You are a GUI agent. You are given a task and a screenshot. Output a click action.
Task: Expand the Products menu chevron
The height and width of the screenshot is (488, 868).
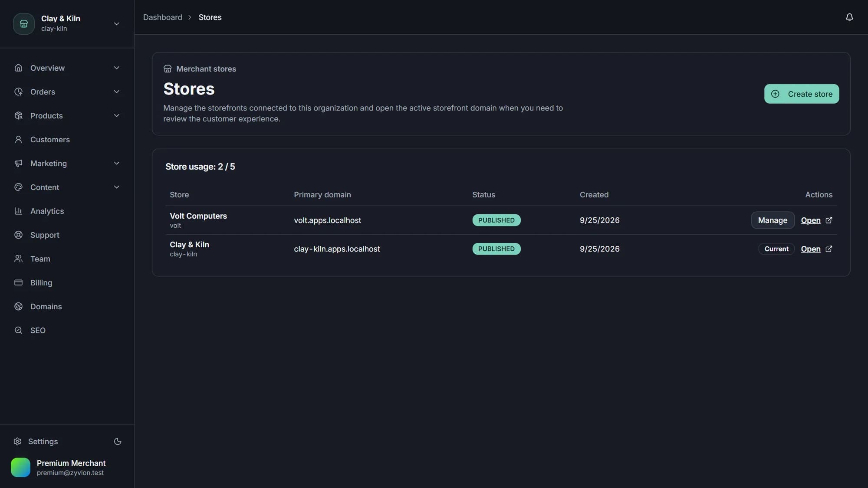116,115
